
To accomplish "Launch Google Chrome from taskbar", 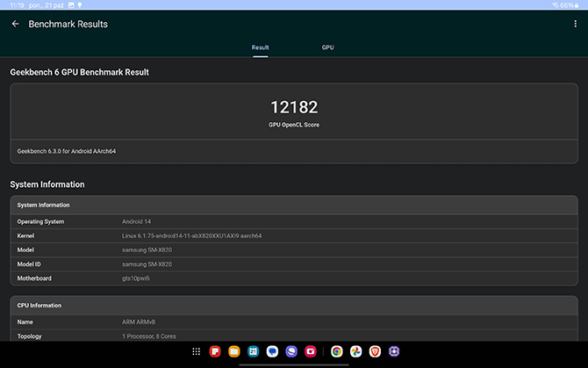I will click(x=337, y=351).
